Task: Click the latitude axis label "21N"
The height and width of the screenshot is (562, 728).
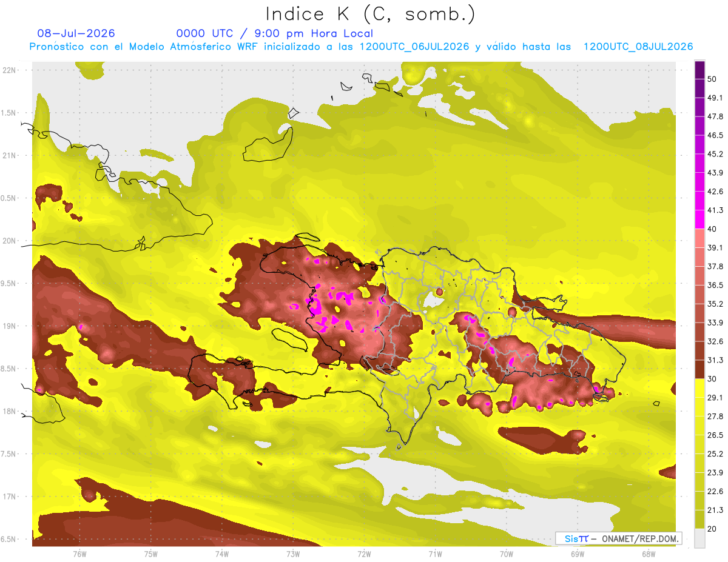Action: (9, 155)
